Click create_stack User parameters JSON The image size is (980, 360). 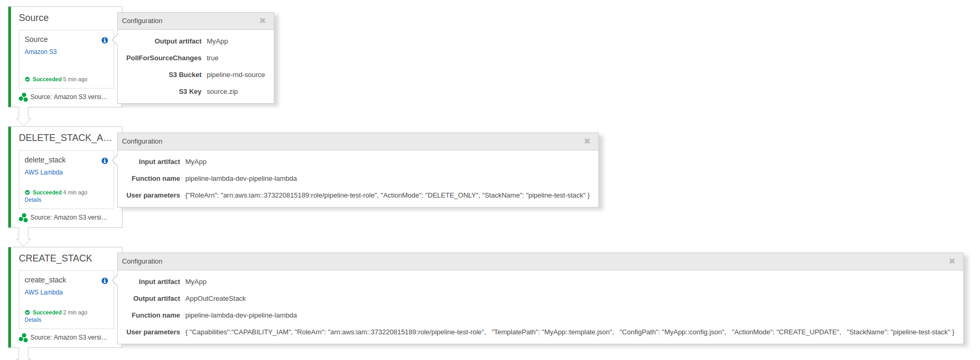click(570, 332)
